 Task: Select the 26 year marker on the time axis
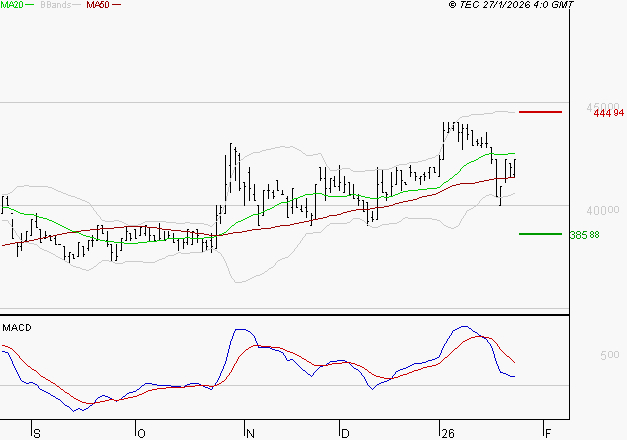448,434
